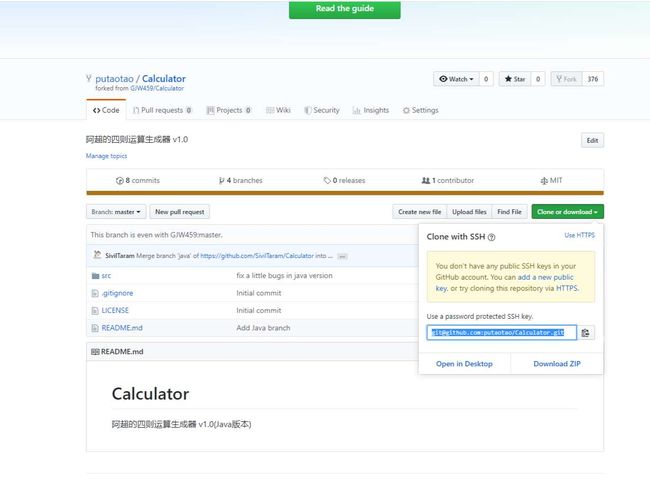The width and height of the screenshot is (650, 481).
Task: View the 8 commits history
Action: [x=138, y=180]
